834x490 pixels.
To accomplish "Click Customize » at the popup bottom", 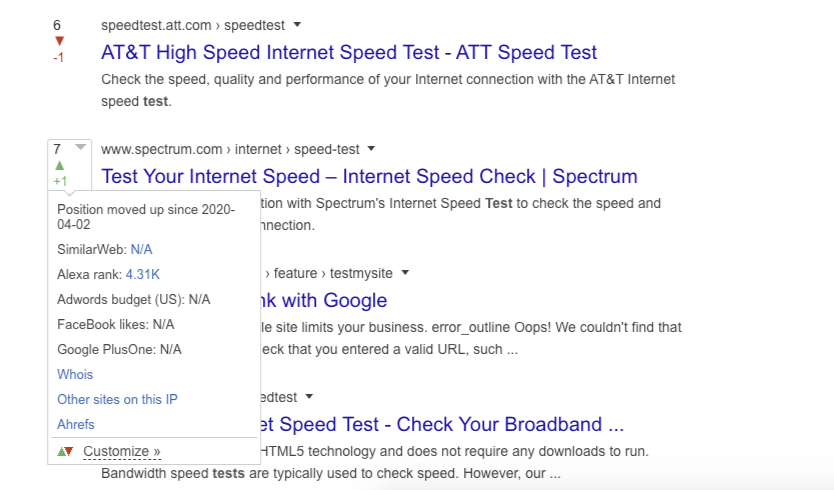I will (x=122, y=451).
